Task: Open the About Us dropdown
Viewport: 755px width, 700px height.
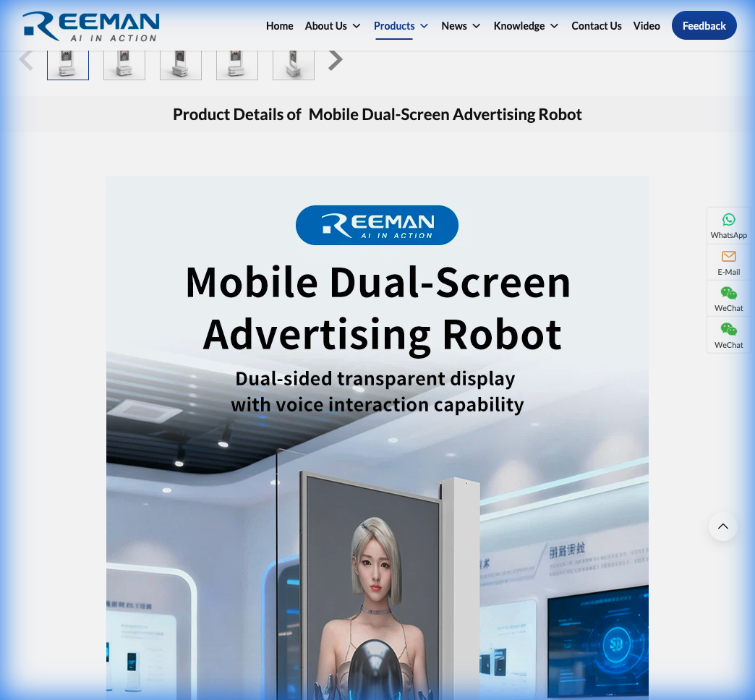Action: [332, 25]
